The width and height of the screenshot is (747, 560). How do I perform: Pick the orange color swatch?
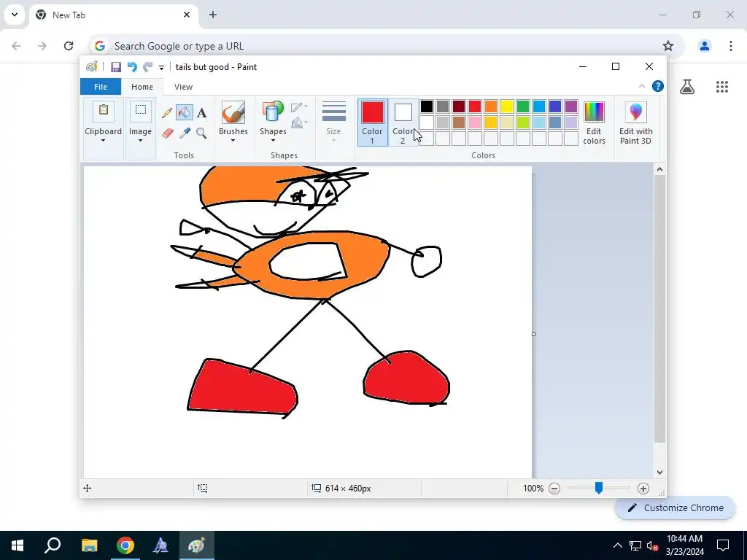pyautogui.click(x=491, y=106)
